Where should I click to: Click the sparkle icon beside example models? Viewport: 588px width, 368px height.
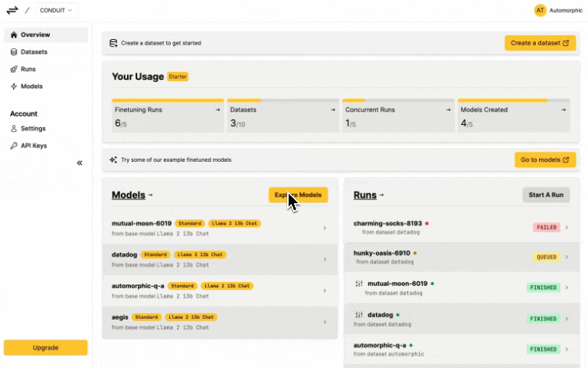113,160
